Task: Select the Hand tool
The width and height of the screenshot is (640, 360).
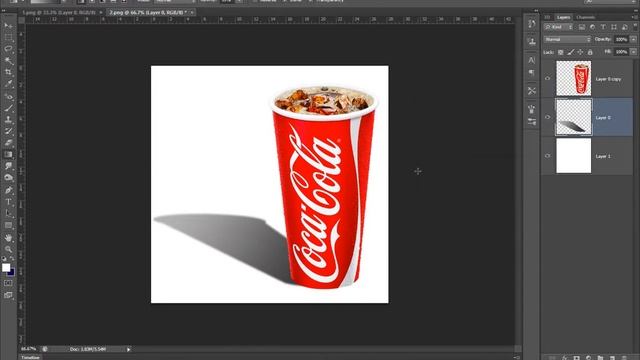Action: coord(8,237)
